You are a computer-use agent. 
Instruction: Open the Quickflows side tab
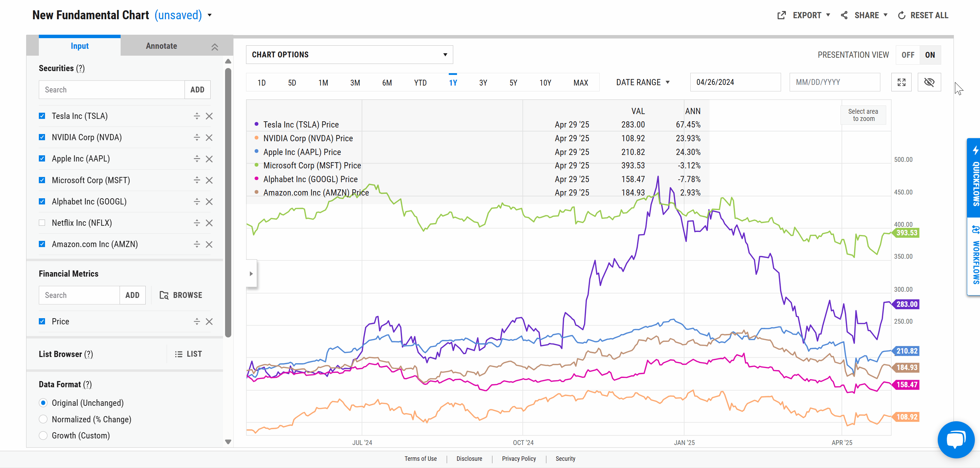(x=974, y=178)
